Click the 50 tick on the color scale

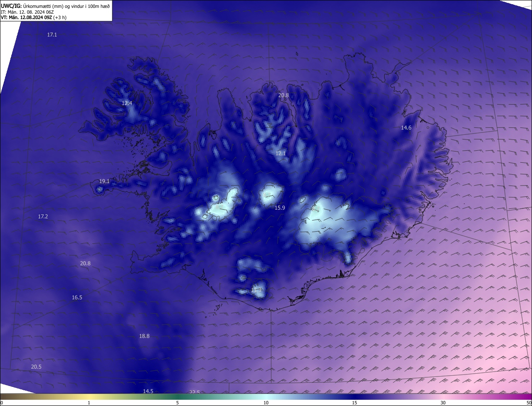(529, 403)
